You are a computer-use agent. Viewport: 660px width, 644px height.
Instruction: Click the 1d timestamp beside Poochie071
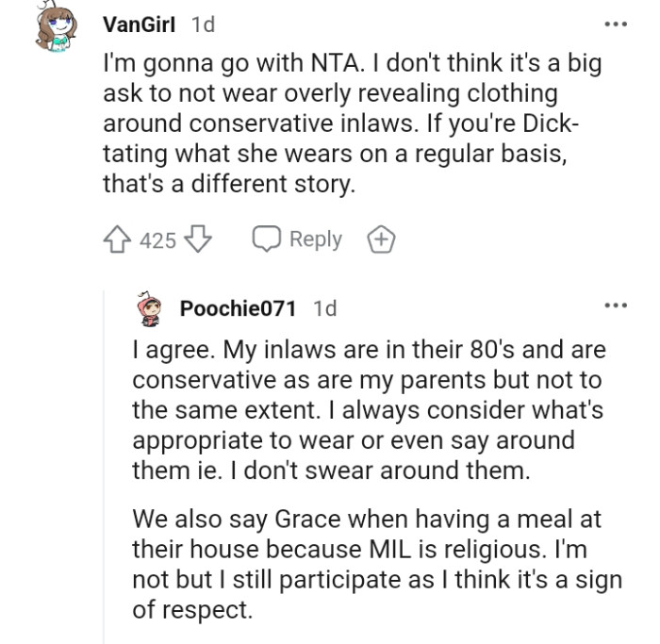click(x=324, y=308)
